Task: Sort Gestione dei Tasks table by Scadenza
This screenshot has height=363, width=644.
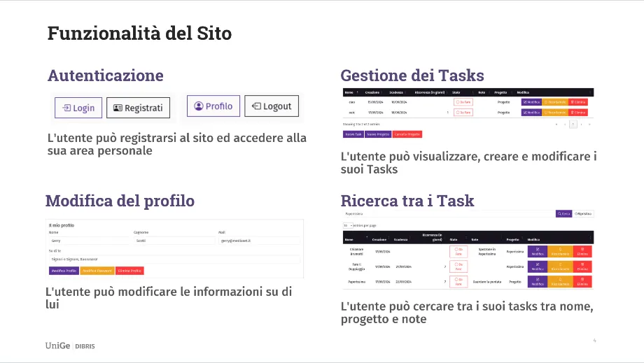Action: point(397,92)
